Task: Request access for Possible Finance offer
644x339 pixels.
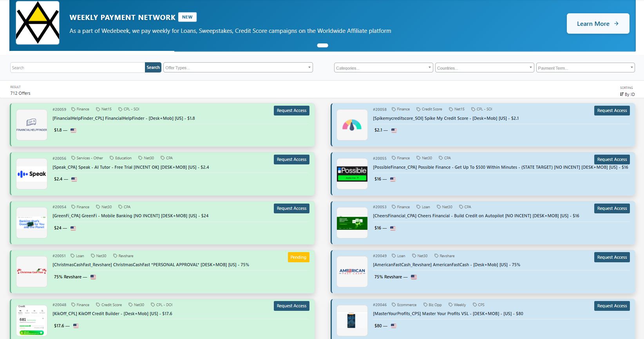Action: [x=612, y=159]
